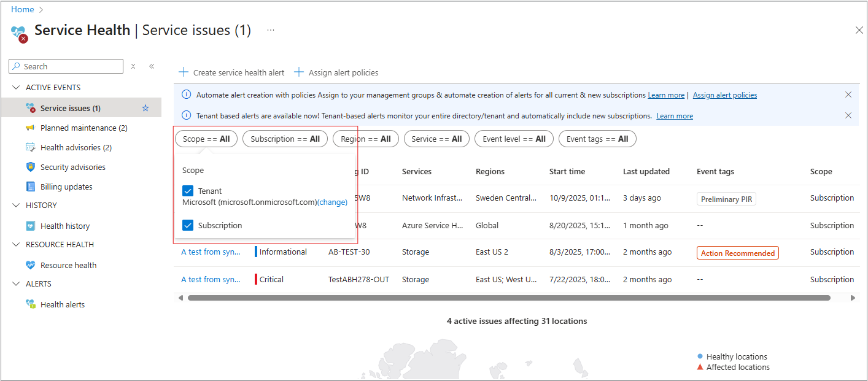868x381 pixels.
Task: Click the Service issues heartbeat icon
Action: coord(31,108)
